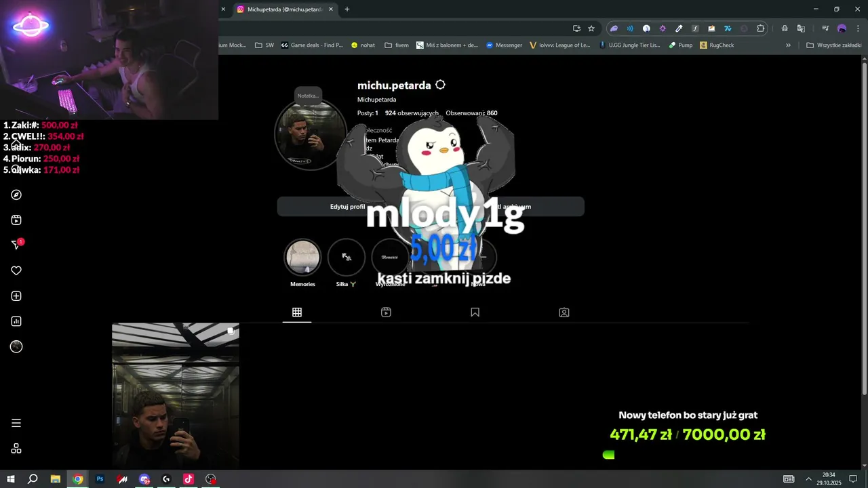Open the elevator selfie post
This screenshot has height=488, width=868.
pos(176,396)
